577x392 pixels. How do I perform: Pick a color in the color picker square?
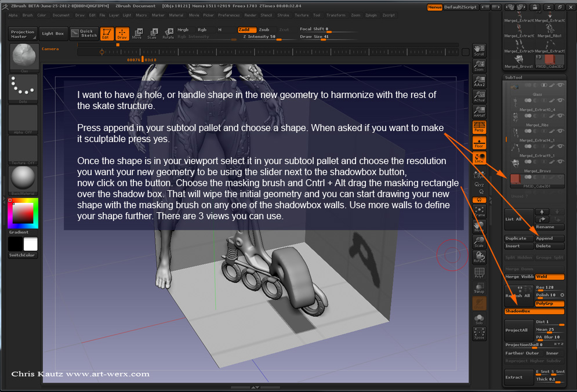tap(23, 213)
